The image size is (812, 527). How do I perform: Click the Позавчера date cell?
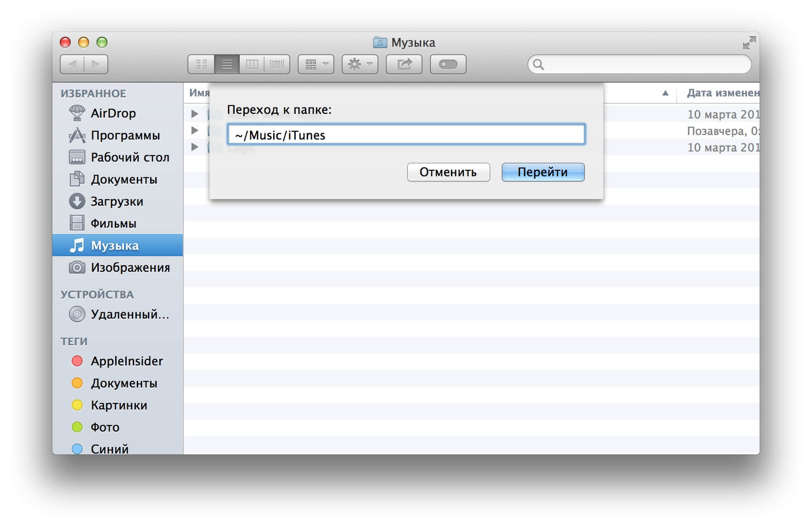[722, 131]
